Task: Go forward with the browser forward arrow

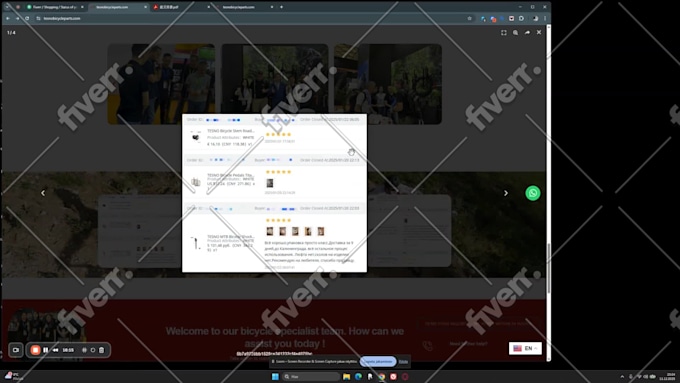Action: [x=17, y=18]
